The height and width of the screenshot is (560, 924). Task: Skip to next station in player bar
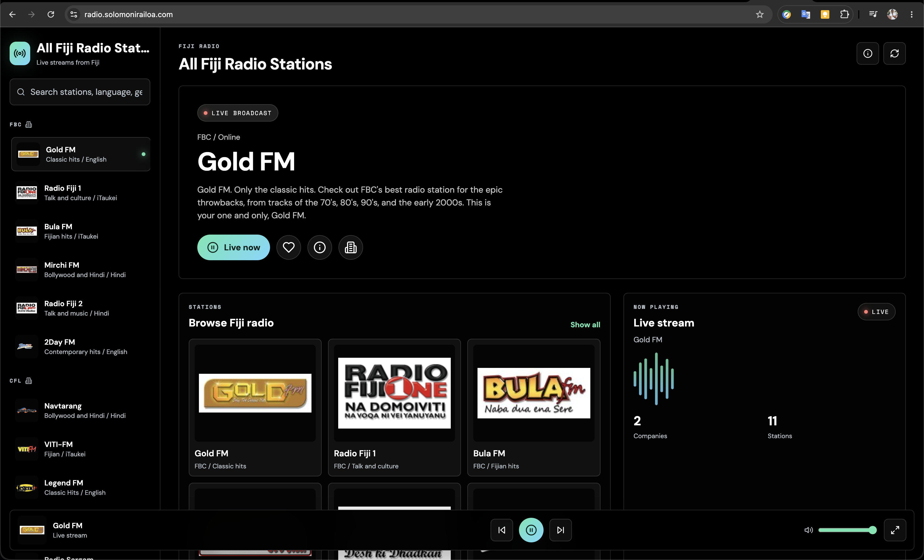[561, 530]
